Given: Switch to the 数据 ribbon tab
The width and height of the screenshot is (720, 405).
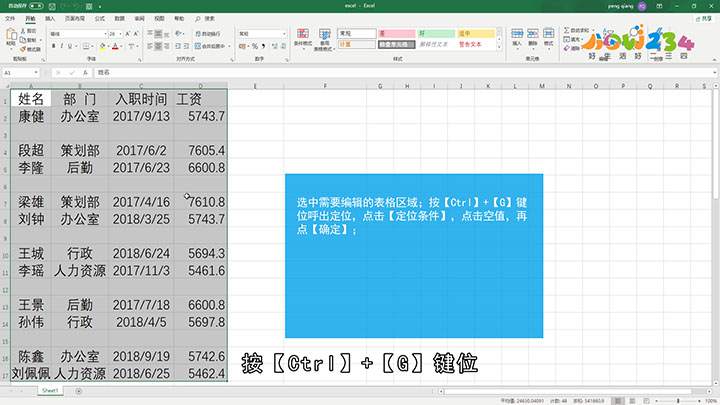Looking at the screenshot, I should [119, 19].
